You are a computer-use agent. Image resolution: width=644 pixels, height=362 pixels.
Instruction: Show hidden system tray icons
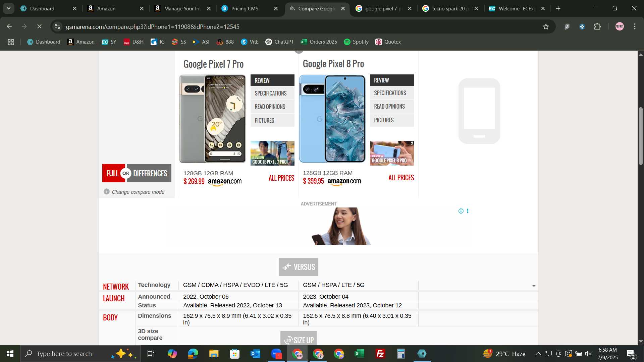pos(538,354)
